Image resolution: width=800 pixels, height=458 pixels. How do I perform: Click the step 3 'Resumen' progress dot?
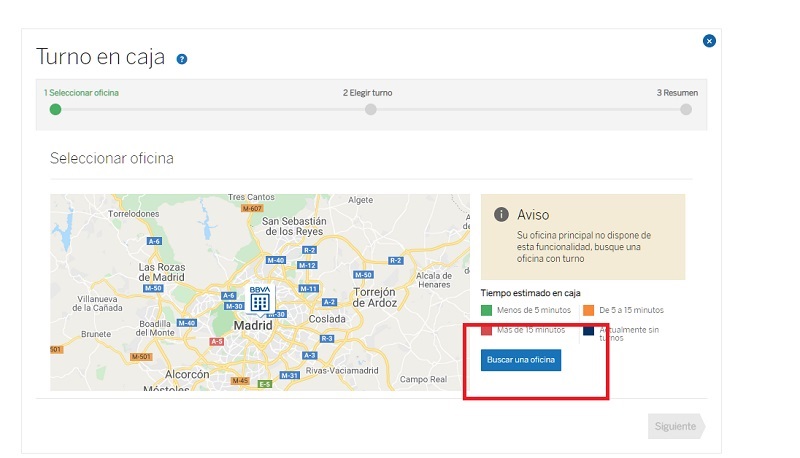tap(686, 109)
